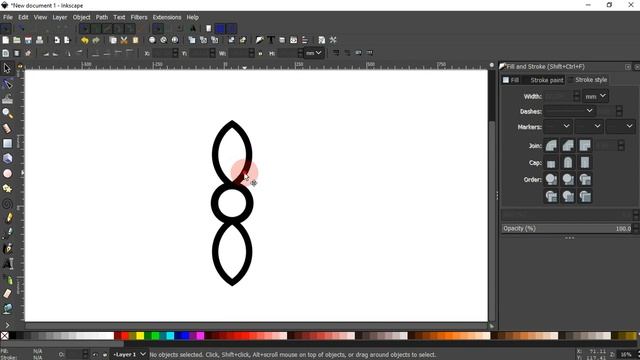640x360 pixels.
Task: Click the Print icon
Action: (x=40, y=40)
